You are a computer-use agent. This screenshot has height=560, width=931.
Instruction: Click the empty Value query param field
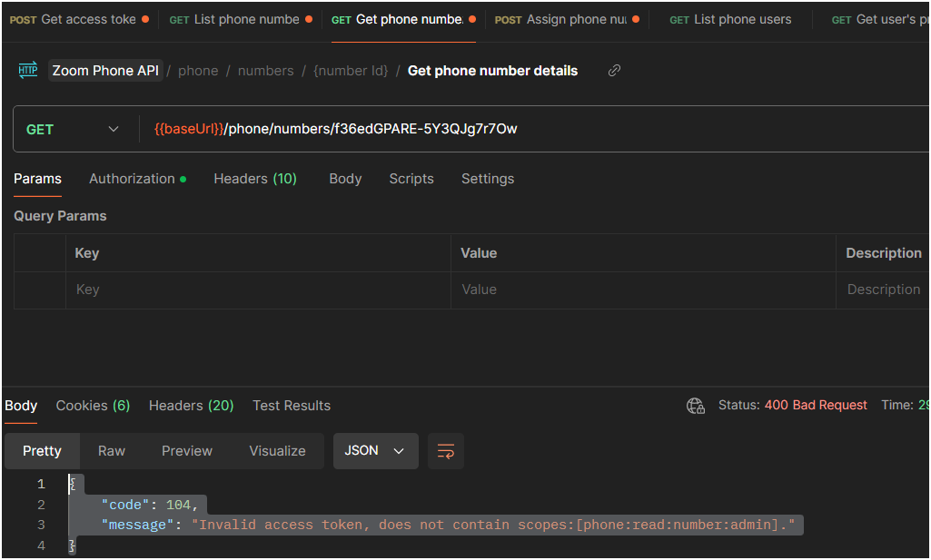[x=643, y=290]
